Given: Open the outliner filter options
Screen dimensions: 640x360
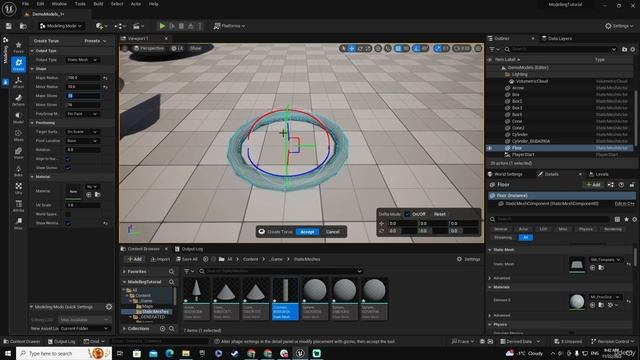Looking at the screenshot, I should pyautogui.click(x=494, y=49).
